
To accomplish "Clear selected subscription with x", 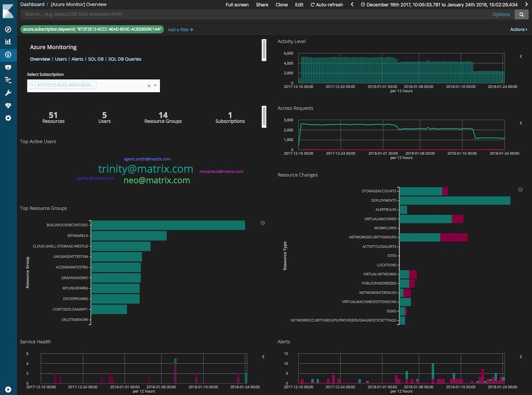I will [x=149, y=86].
